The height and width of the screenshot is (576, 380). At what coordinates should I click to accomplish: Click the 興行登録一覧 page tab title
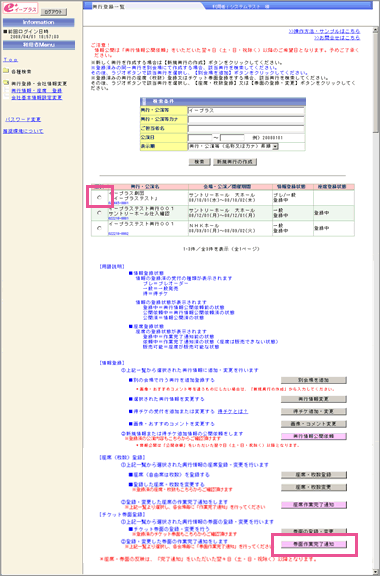point(109,7)
